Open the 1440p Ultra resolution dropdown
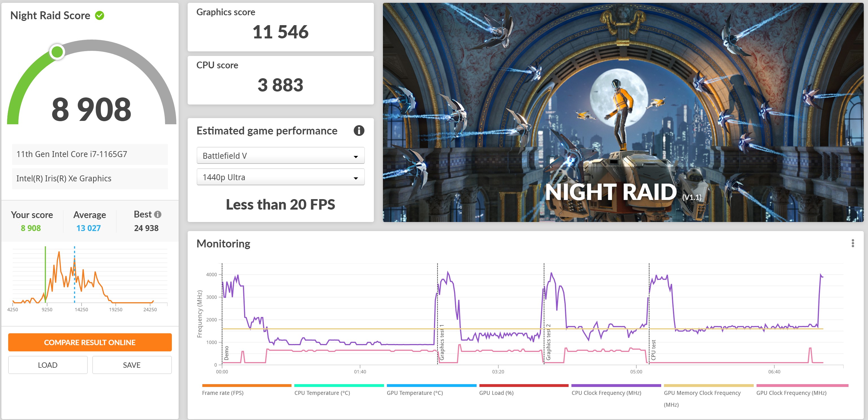868x420 pixels. (280, 177)
